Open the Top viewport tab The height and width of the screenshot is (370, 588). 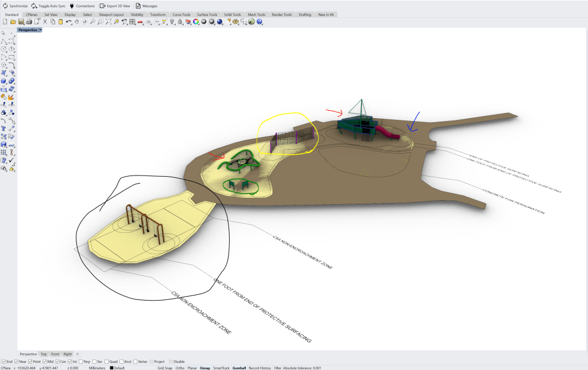coord(44,354)
